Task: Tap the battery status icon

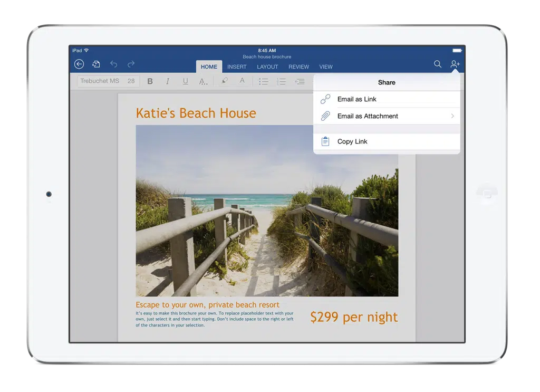Action: [457, 51]
